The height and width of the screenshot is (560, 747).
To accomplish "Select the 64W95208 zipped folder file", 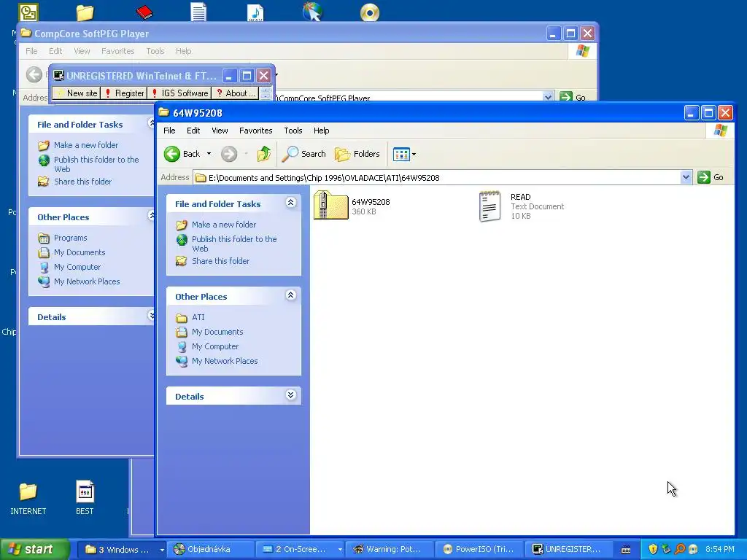I will pos(330,205).
